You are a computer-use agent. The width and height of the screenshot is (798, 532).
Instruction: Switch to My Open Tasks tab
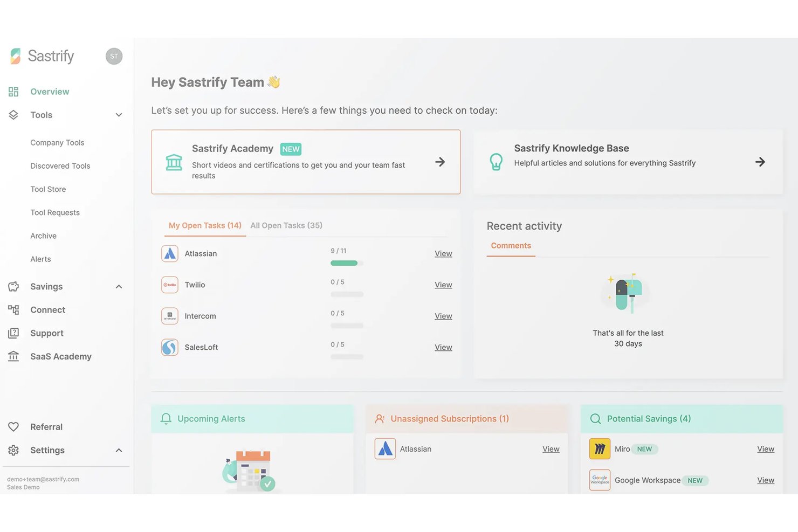click(x=205, y=225)
